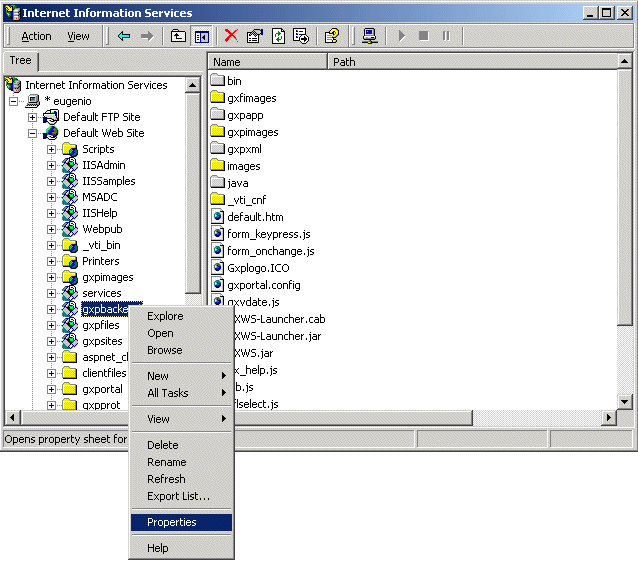
Task: Select the gxpfiles tree item
Action: 101,325
